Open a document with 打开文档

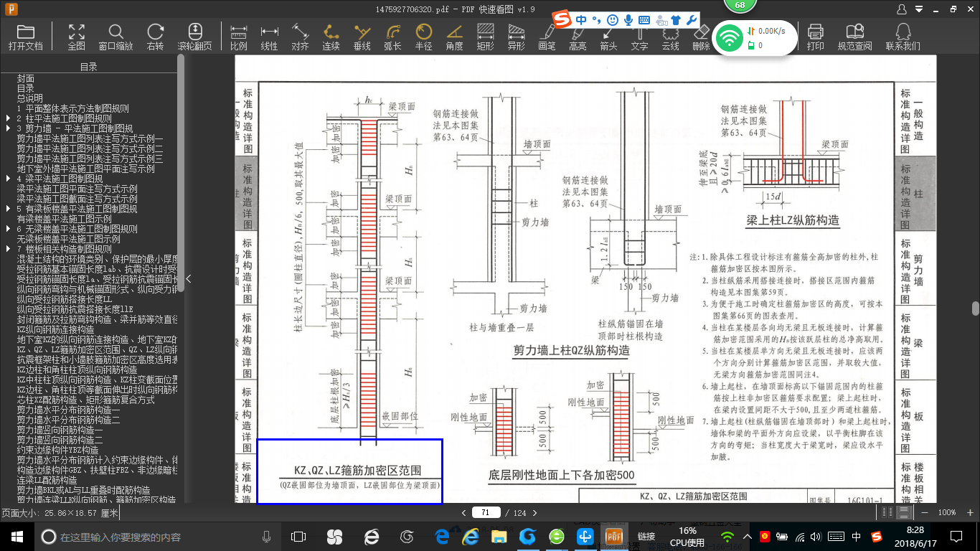26,37
